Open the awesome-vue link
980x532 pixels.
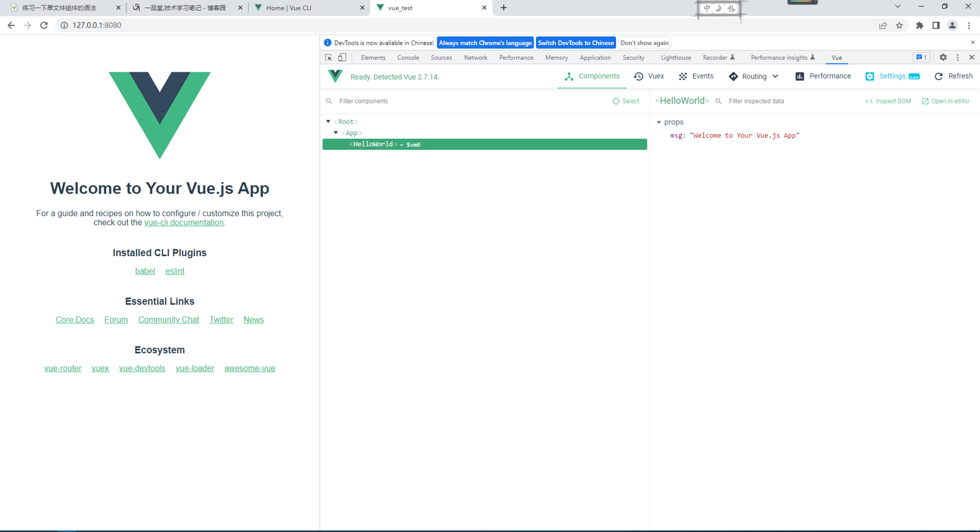click(250, 368)
